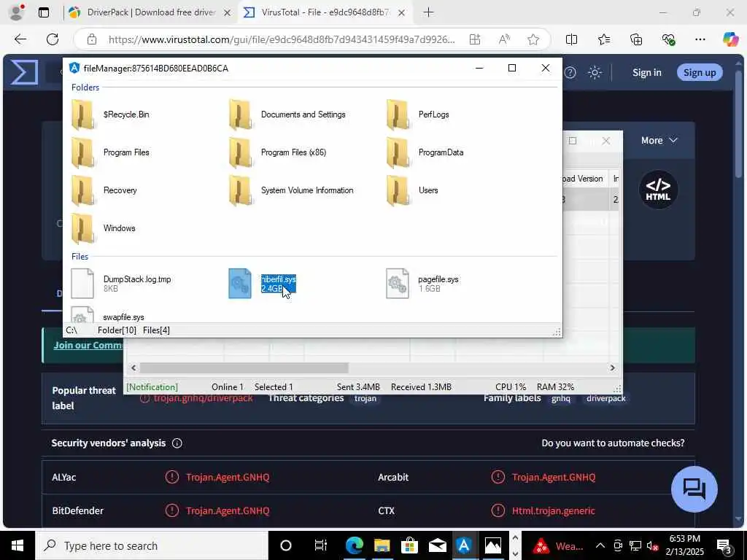Select the hiberfil.sys file icon
The height and width of the screenshot is (560, 747).
tap(240, 284)
